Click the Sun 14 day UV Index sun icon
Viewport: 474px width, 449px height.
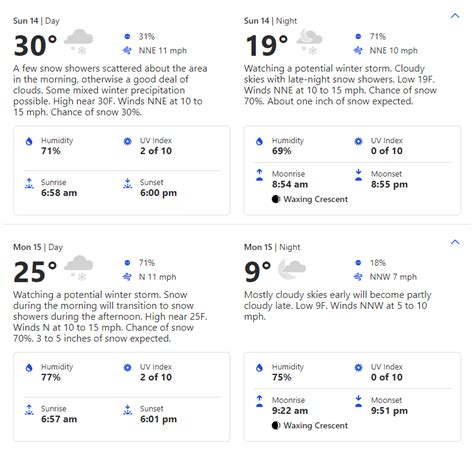[127, 141]
